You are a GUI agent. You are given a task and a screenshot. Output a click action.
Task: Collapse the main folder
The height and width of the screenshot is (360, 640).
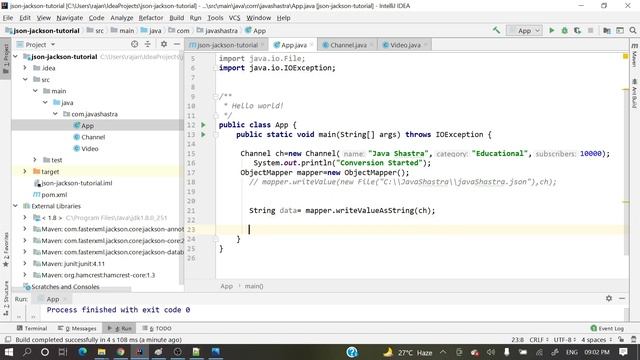[x=36, y=91]
